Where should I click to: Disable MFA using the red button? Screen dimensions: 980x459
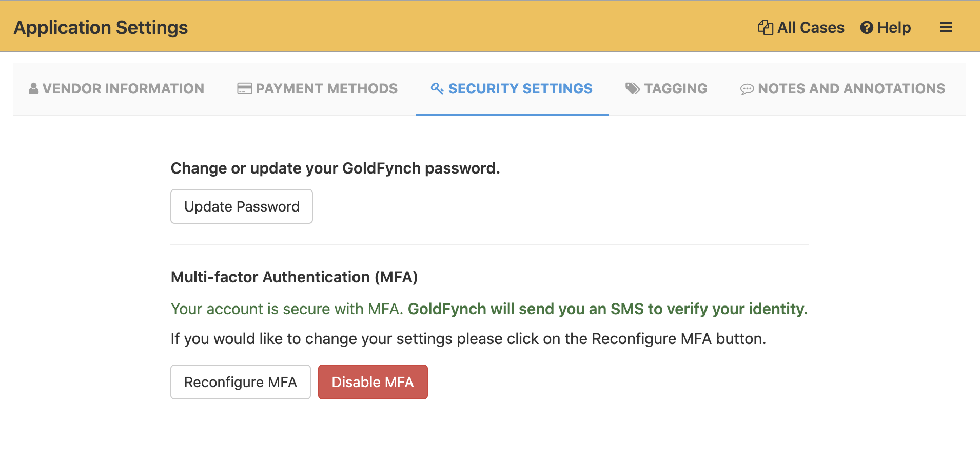[x=373, y=382]
